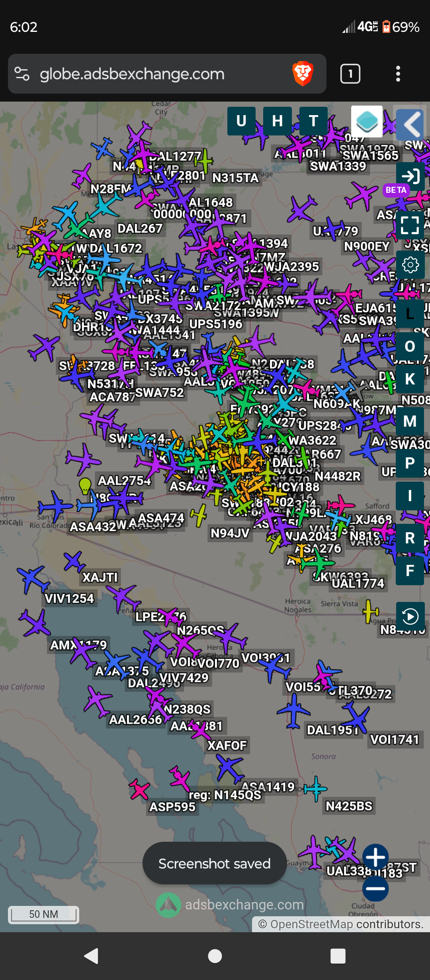Toggle the P button on sidebar
430x980 pixels.
click(410, 463)
